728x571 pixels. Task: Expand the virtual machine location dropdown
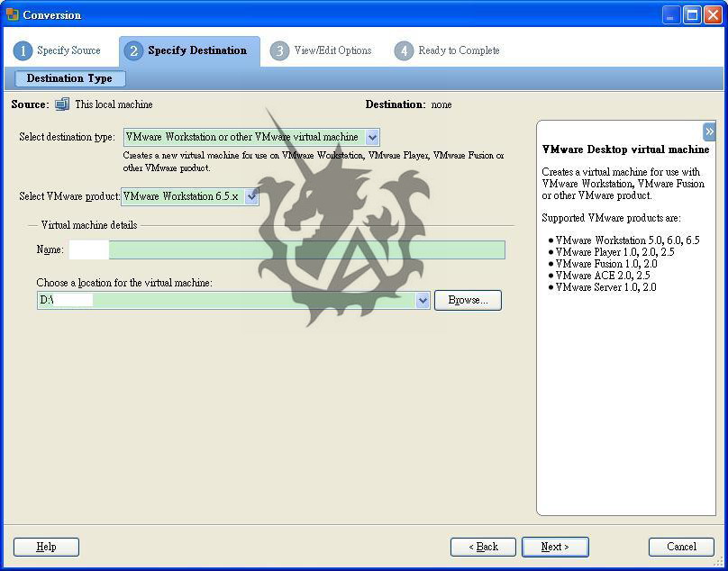coord(423,300)
